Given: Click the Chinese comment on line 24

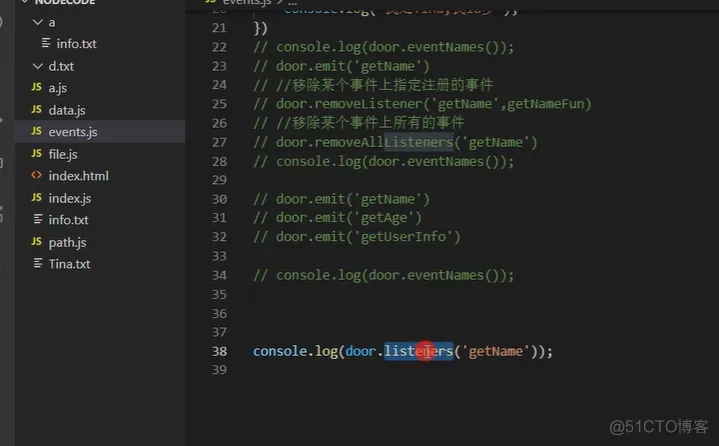Looking at the screenshot, I should point(373,85).
